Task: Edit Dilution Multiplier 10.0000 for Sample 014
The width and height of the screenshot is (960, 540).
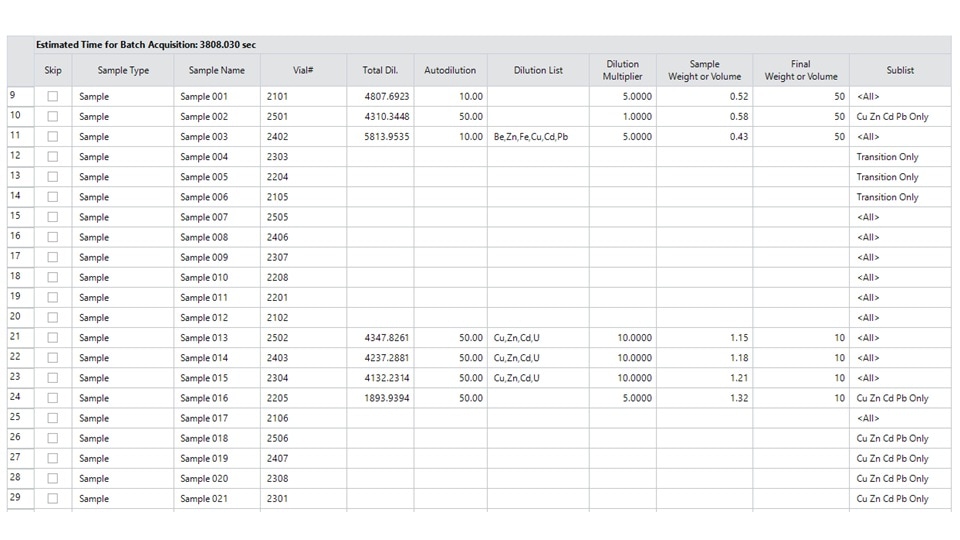Action: click(622, 358)
